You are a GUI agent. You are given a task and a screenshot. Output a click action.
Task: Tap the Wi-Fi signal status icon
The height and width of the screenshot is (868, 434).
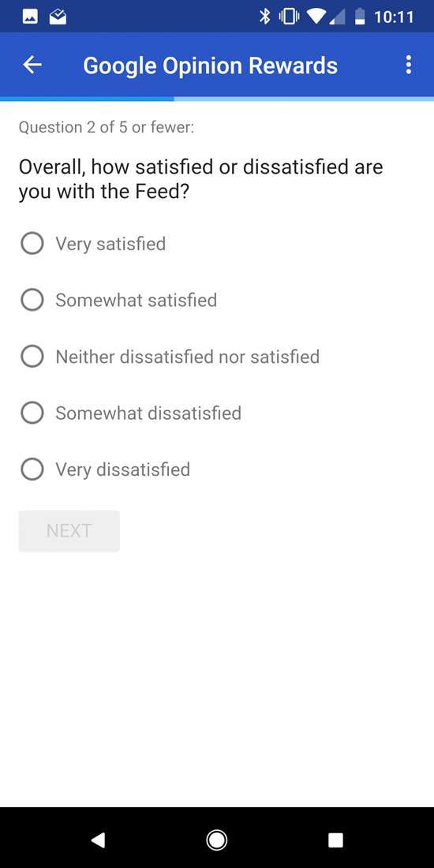(316, 17)
